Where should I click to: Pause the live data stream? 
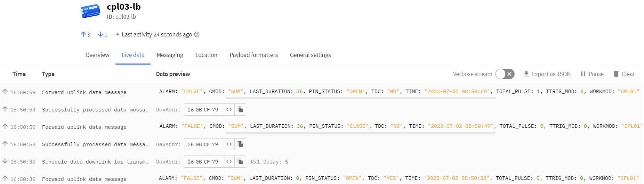[592, 74]
